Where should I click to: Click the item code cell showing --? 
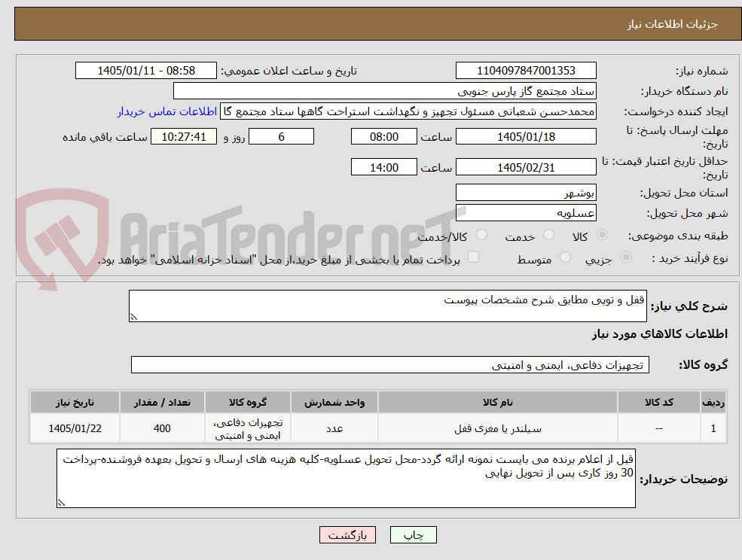(x=658, y=428)
